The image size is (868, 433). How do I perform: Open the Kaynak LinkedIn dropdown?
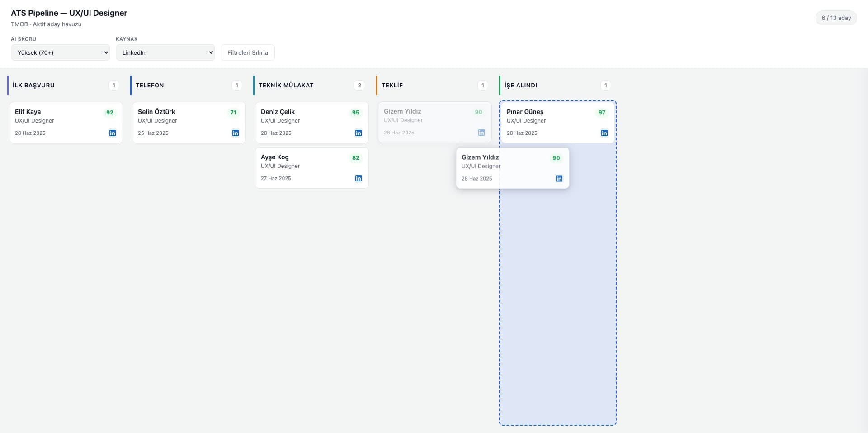(x=165, y=52)
